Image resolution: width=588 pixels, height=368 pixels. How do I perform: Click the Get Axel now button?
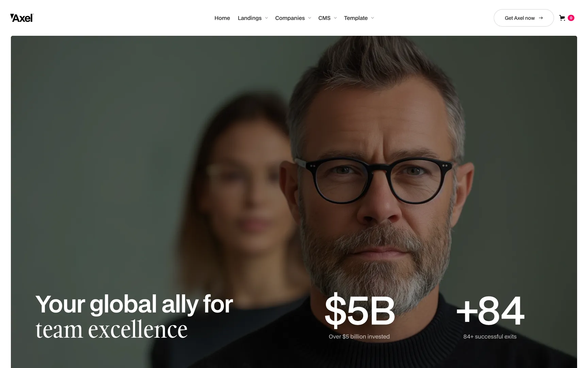pyautogui.click(x=524, y=18)
